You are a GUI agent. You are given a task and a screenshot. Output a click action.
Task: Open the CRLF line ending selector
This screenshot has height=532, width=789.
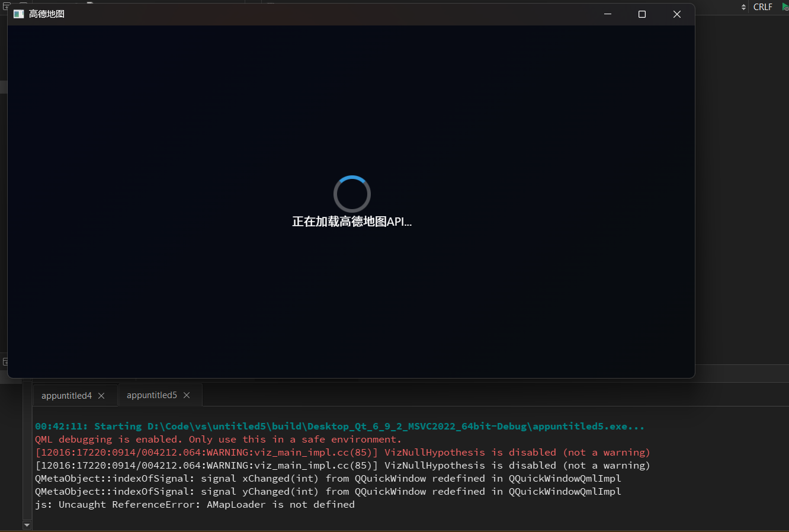tap(763, 7)
